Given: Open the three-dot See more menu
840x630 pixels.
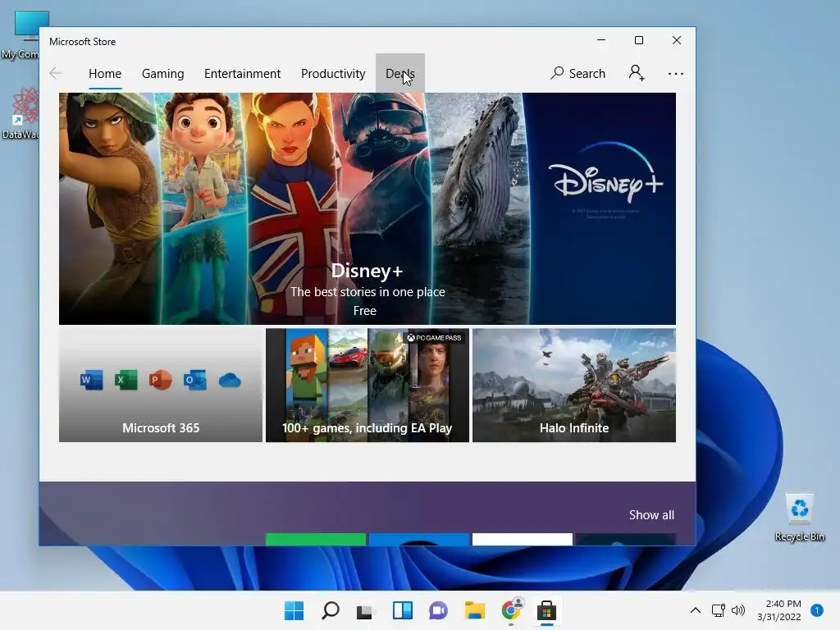Looking at the screenshot, I should [x=676, y=73].
